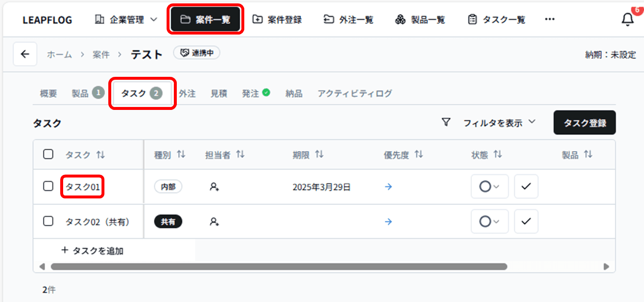Select タスク一覧 in the navigation bar
The image size is (644, 302).
496,19
